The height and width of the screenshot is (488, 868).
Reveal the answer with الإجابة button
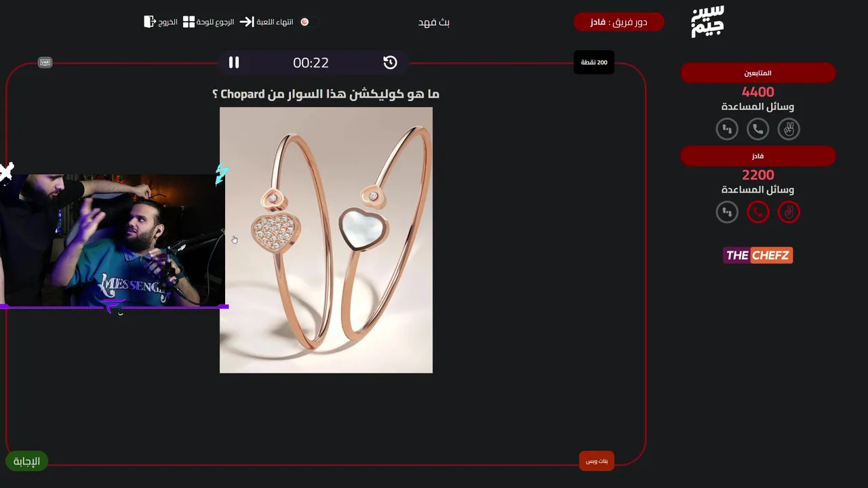point(26,462)
